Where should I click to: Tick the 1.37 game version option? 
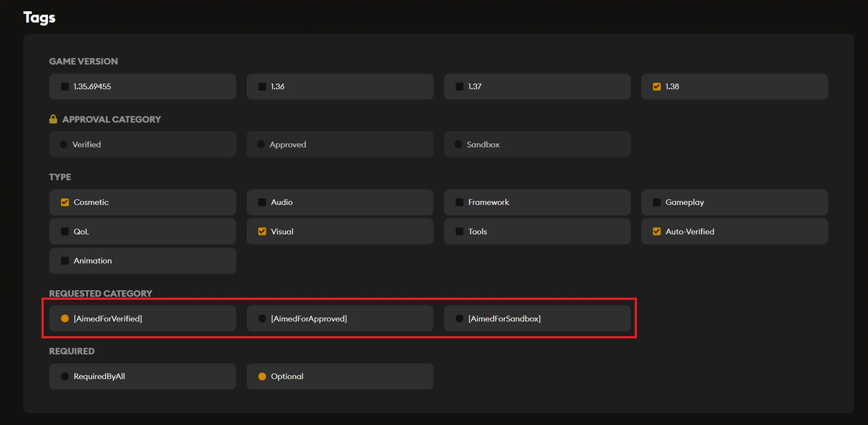tap(459, 87)
